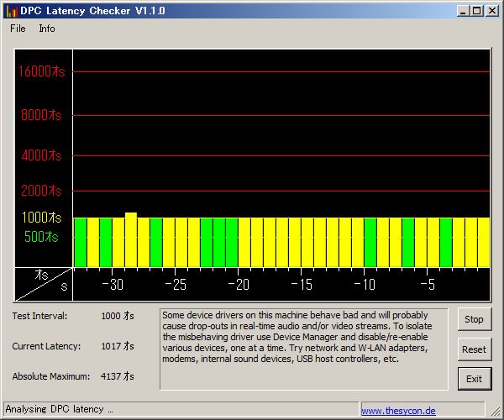Click the 8000 µs scale label
The image size is (504, 420).
point(41,115)
